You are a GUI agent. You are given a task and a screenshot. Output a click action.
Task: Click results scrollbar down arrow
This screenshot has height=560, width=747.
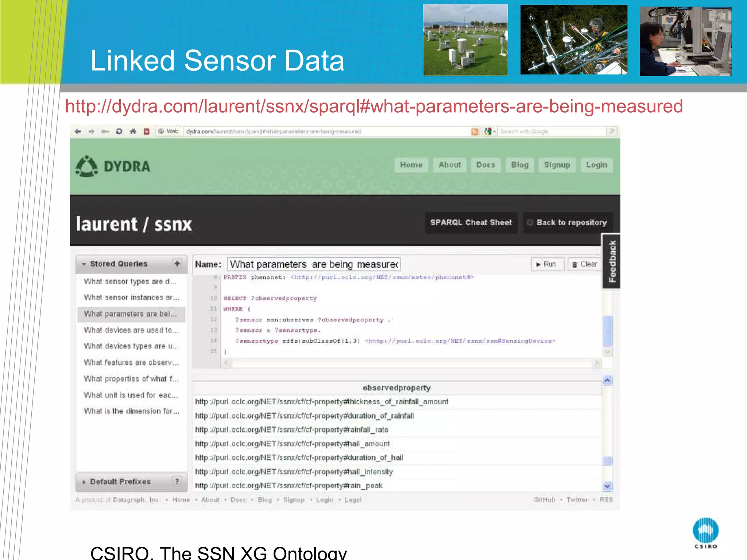(x=607, y=486)
